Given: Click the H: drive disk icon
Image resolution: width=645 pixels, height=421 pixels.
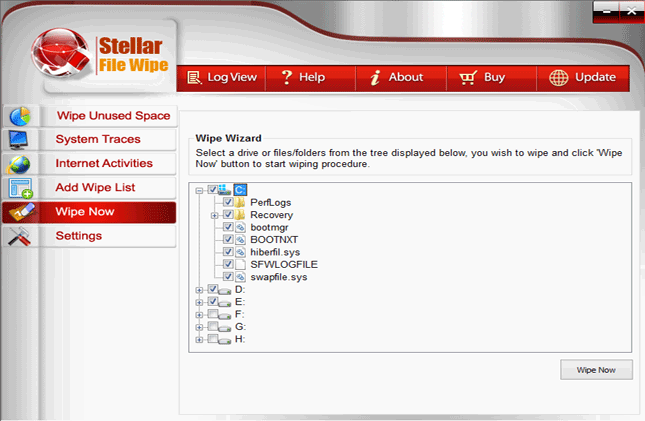Looking at the screenshot, I should pos(225,340).
